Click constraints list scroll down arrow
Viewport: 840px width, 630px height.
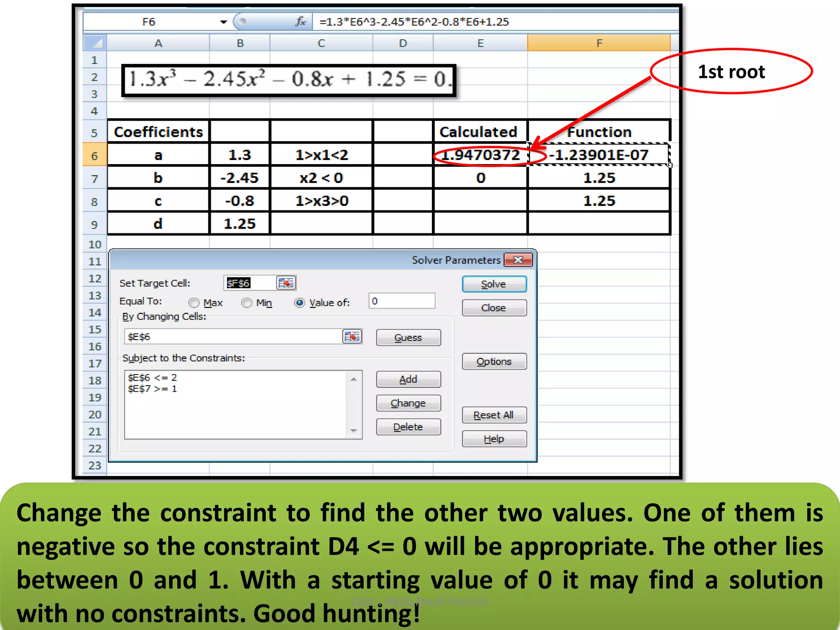coord(354,431)
